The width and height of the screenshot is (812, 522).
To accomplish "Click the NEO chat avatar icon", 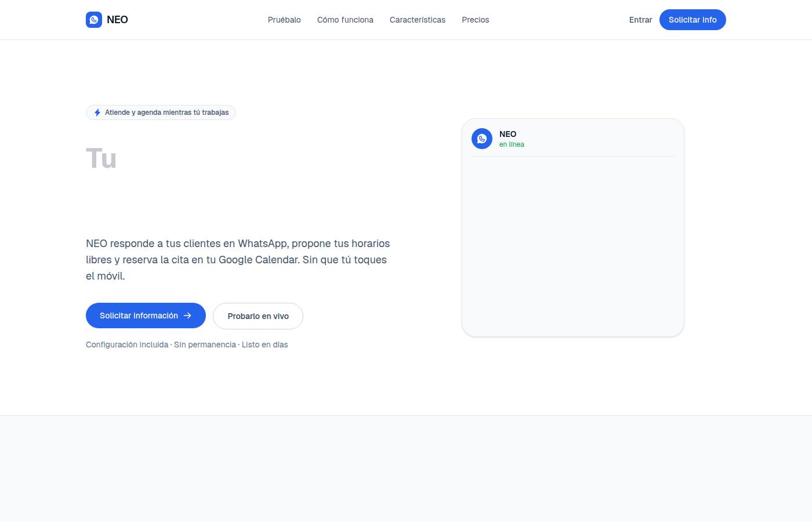I will coord(482,139).
